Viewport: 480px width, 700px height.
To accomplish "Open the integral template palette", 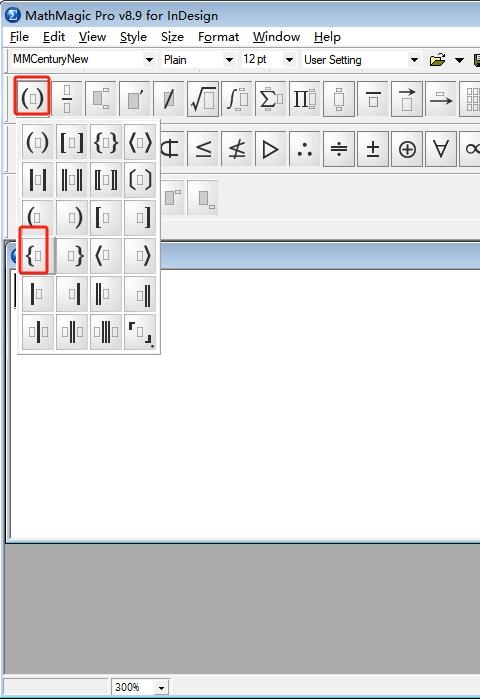I will pos(237,99).
